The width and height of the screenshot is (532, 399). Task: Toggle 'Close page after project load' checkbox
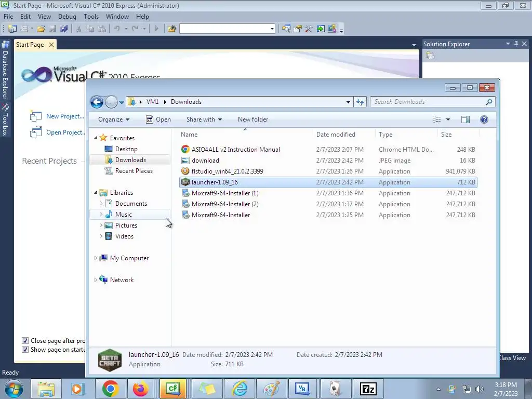point(25,341)
